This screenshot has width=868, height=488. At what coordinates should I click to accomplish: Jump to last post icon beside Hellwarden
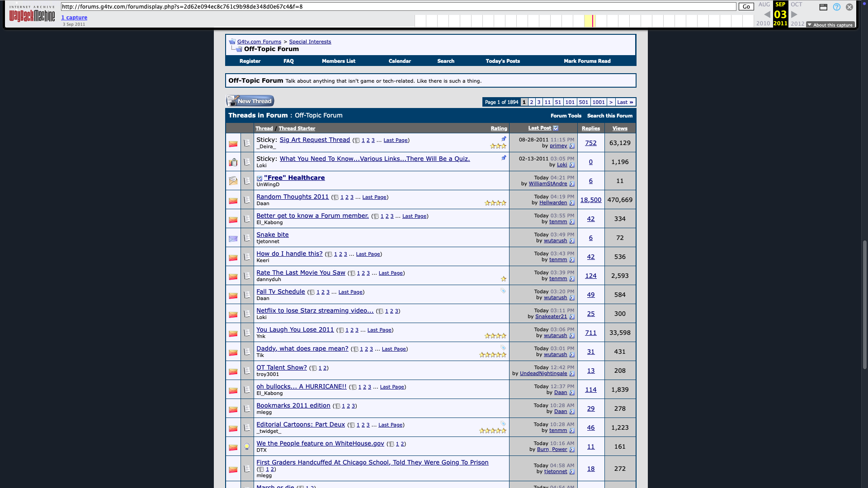572,203
